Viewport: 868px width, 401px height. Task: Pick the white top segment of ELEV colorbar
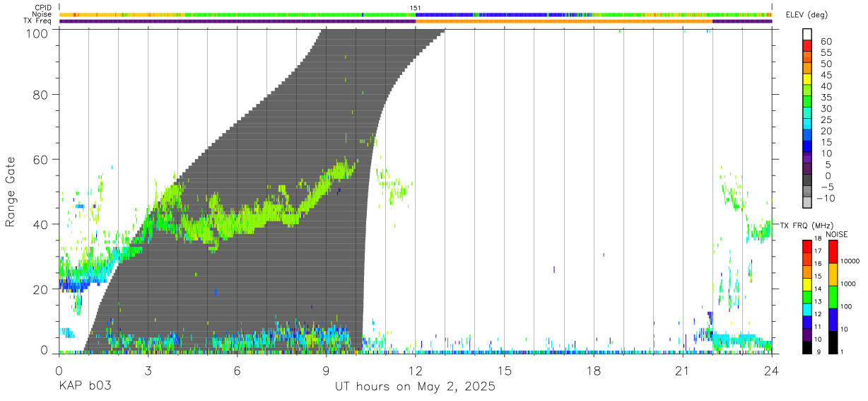808,35
